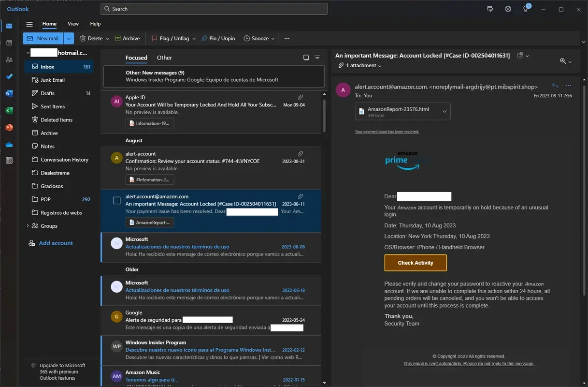This screenshot has height=387, width=588.
Task: Open the zoom icon in the reading pane
Action: (563, 61)
